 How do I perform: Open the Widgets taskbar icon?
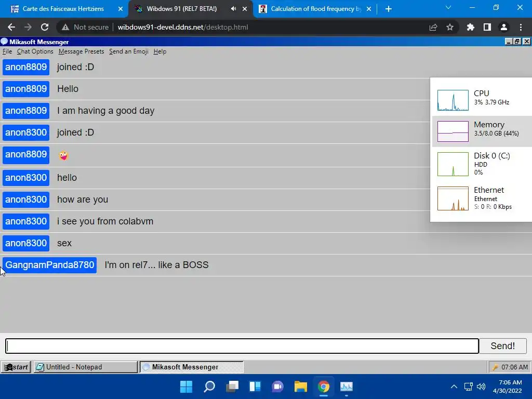[255, 387]
